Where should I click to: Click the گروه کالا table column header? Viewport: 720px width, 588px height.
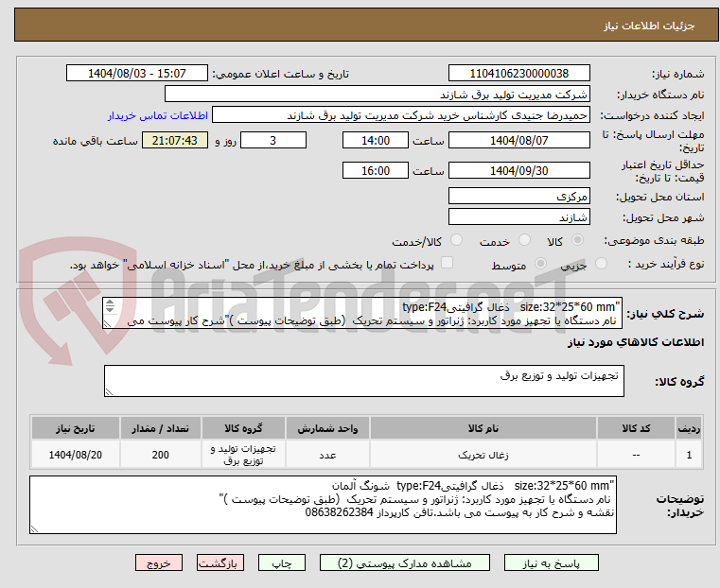pos(243,428)
